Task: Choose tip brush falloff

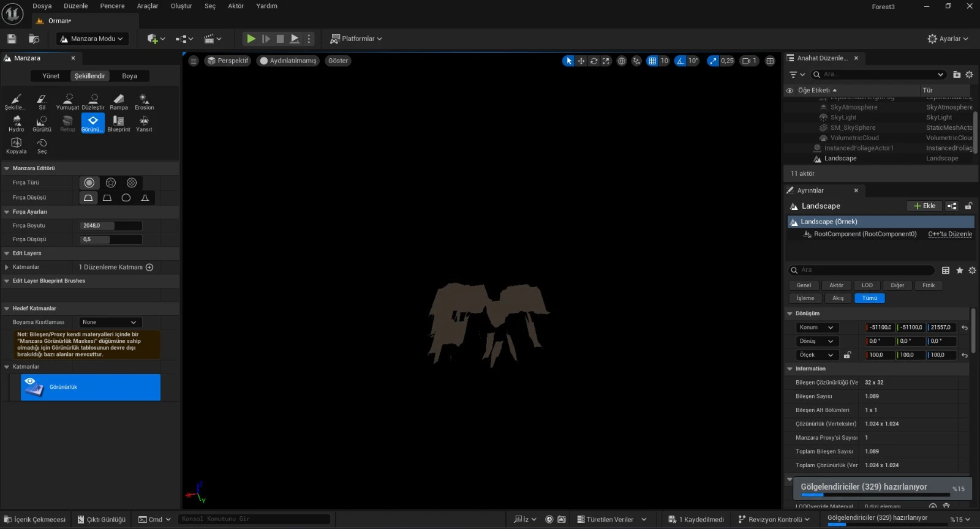Action: coord(145,198)
